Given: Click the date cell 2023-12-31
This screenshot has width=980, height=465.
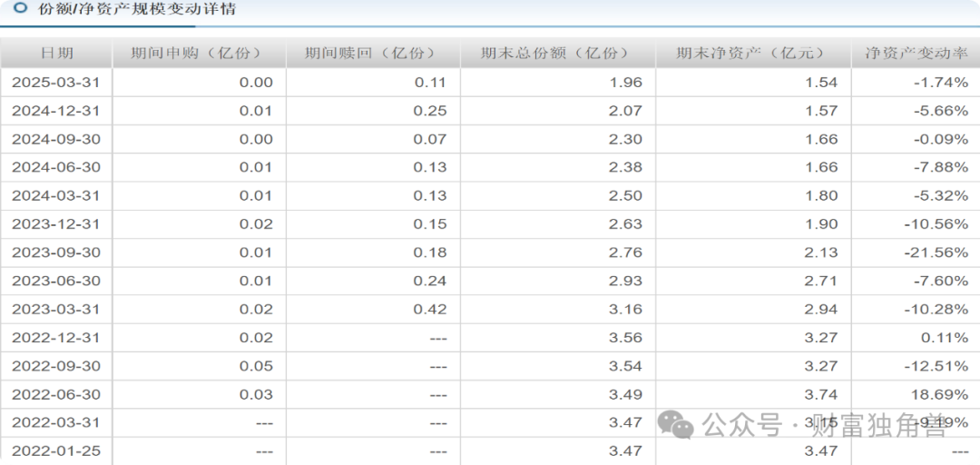Looking at the screenshot, I should pos(56,223).
